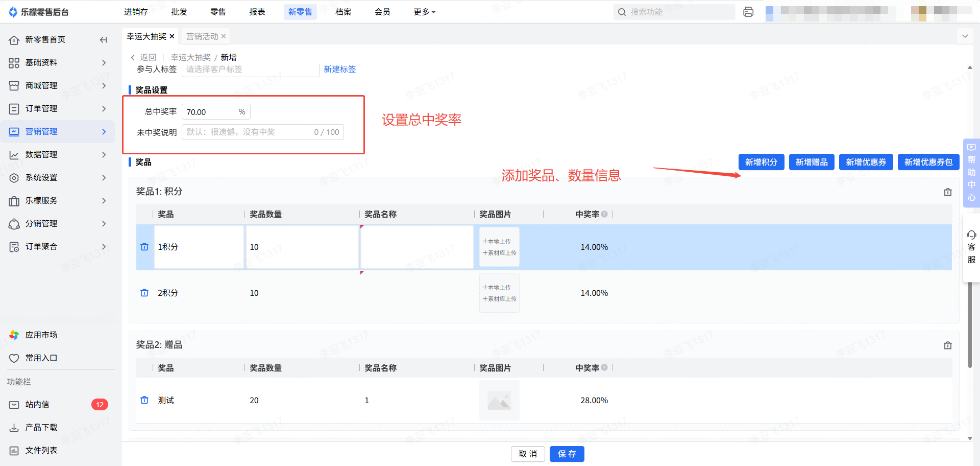Delete the 2积分 prize row

(144, 293)
